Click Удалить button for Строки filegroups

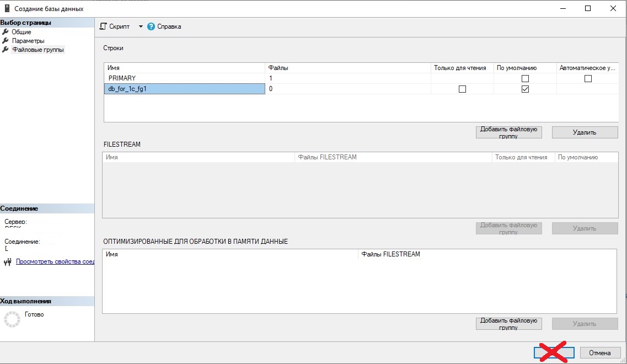pos(584,132)
